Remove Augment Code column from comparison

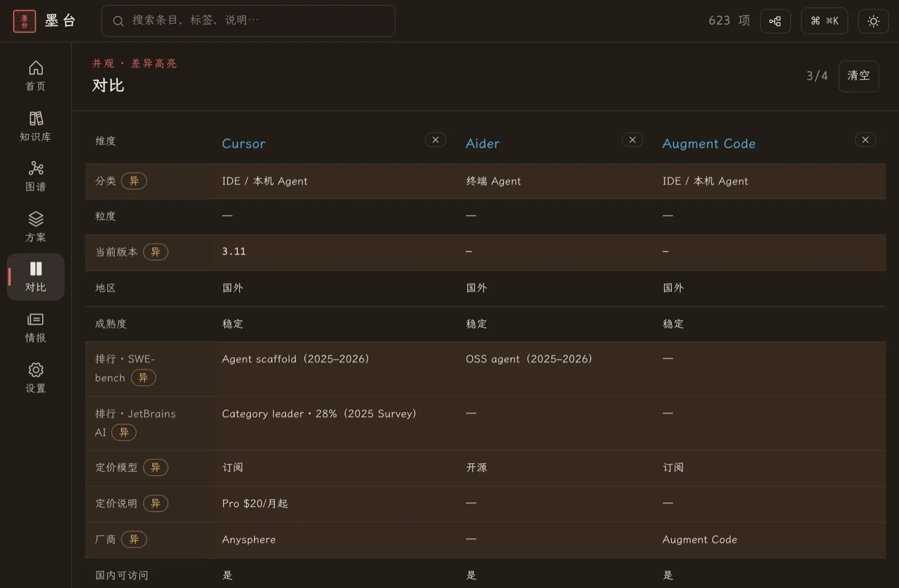coord(865,140)
